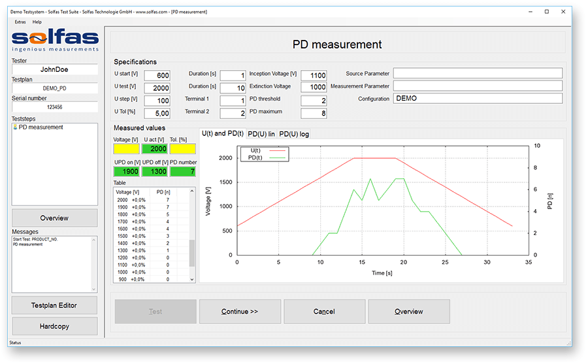
Task: Click the U Tol [%] field
Action: 157,113
